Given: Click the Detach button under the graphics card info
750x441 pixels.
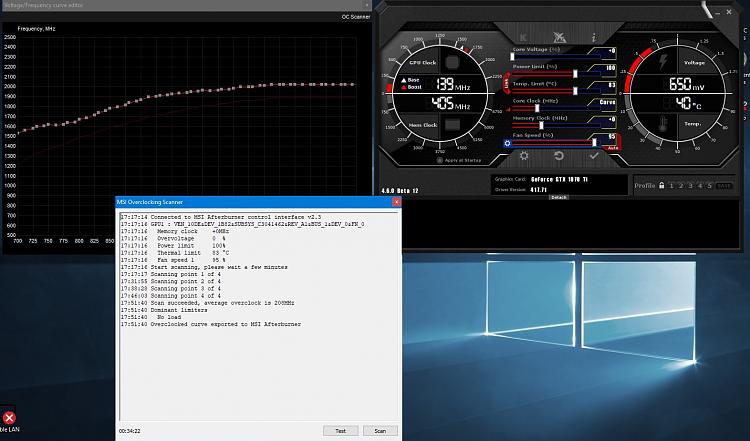Looking at the screenshot, I should click(x=558, y=197).
